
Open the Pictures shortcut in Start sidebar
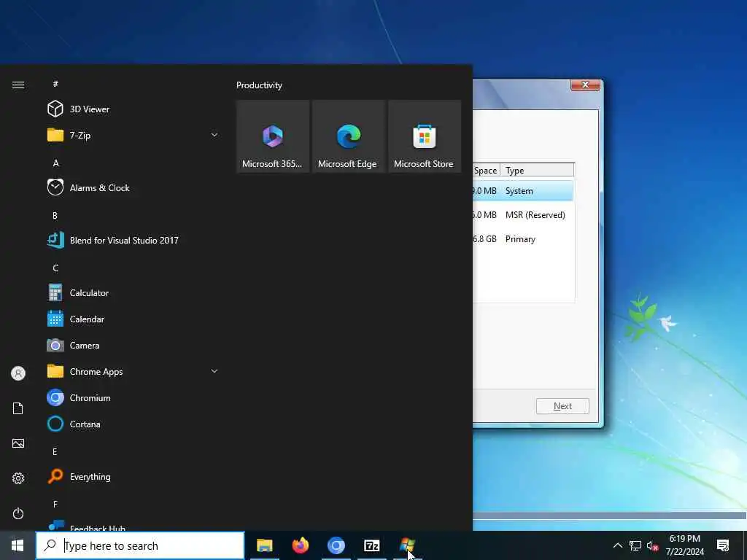(x=18, y=443)
